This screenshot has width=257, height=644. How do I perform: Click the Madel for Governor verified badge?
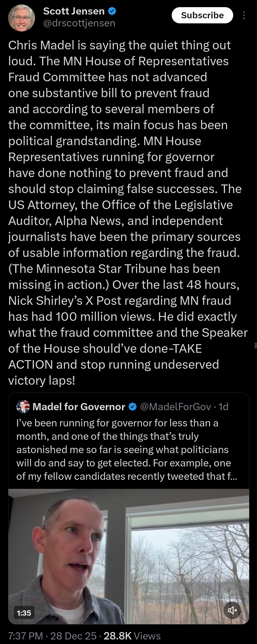point(132,407)
